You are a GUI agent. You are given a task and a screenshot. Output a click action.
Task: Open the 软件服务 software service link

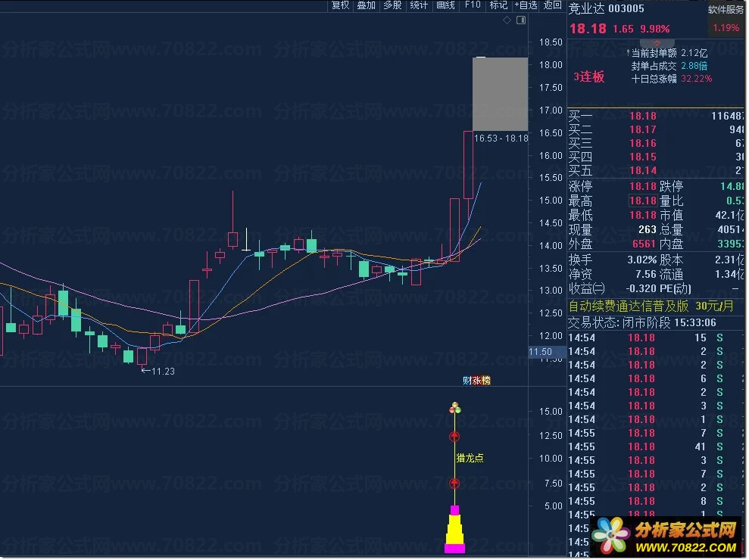[x=727, y=10]
